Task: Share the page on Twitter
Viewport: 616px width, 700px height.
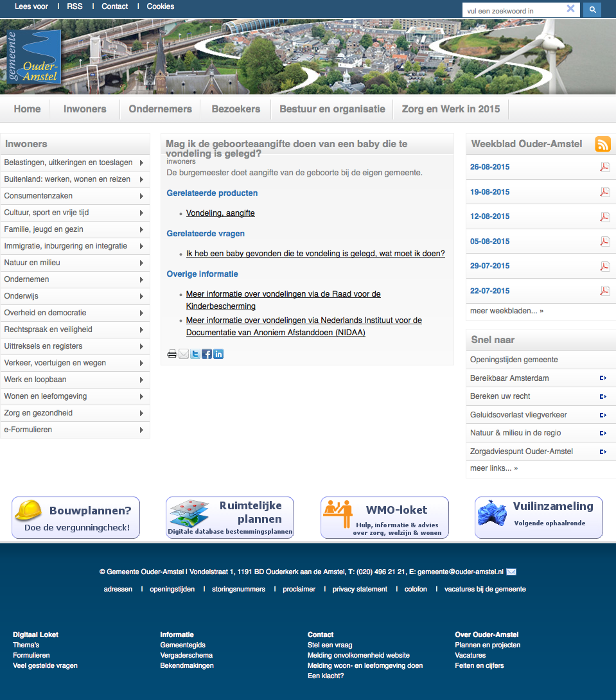Action: pyautogui.click(x=195, y=354)
